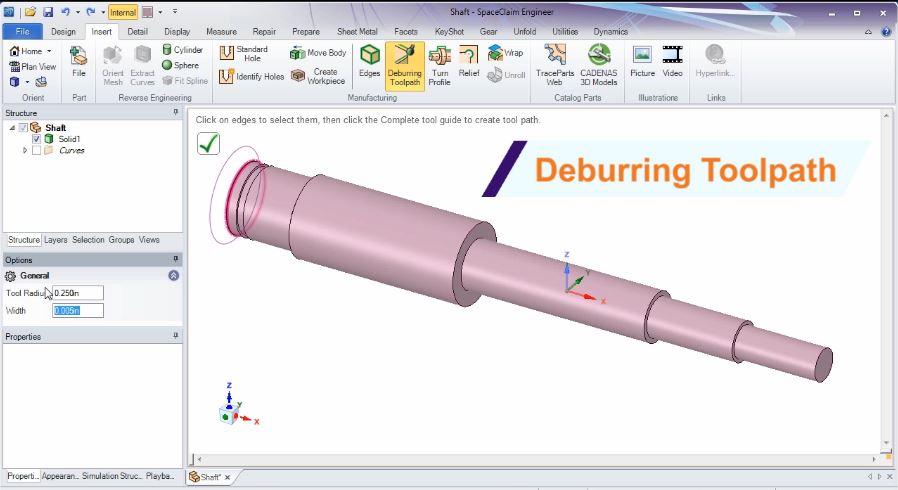Collapse the Shaft tree node
The height and width of the screenshot is (490, 898).
click(12, 128)
